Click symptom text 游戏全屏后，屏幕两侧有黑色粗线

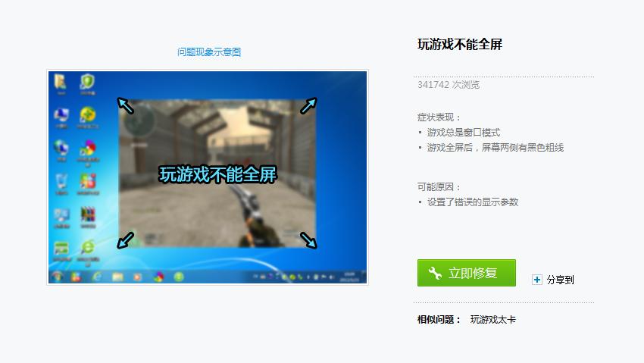495,148
